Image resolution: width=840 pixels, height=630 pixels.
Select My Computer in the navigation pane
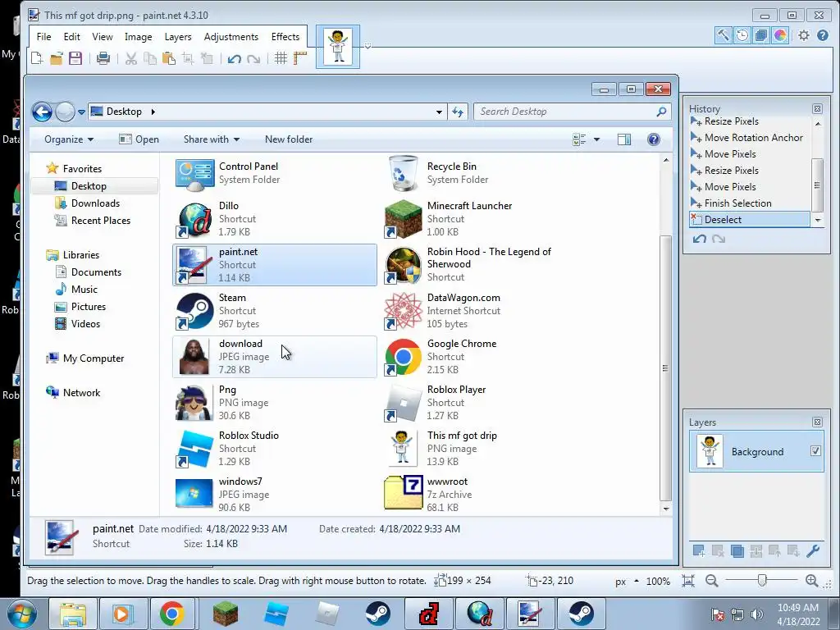[x=94, y=358]
